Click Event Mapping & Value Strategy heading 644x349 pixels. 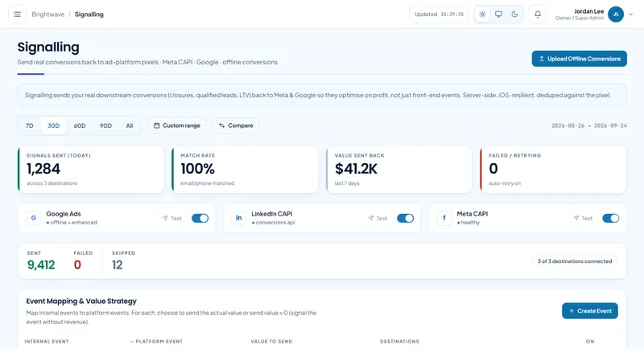[x=81, y=301]
